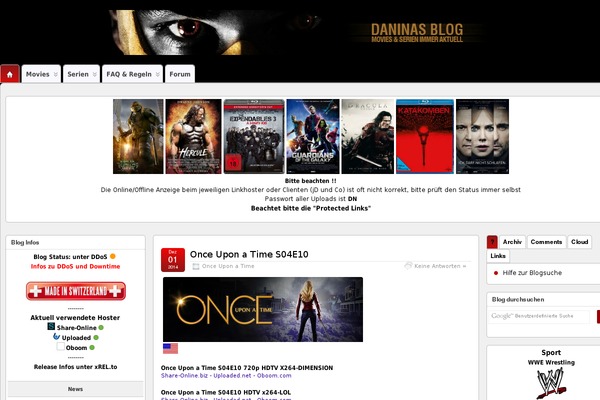Viewport: 600px width, 400px height.
Task: Click the green status dot beside Oboom
Action: click(x=92, y=348)
